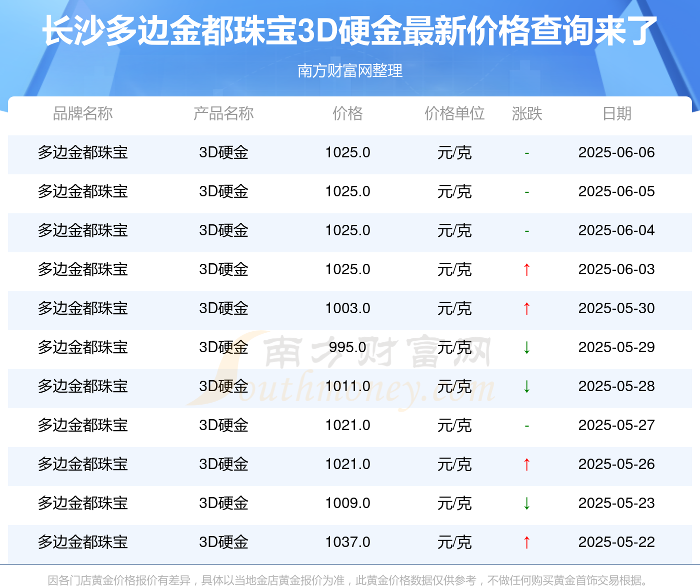
Task: Click the disclaimer text at the bottom
Action: (x=349, y=580)
